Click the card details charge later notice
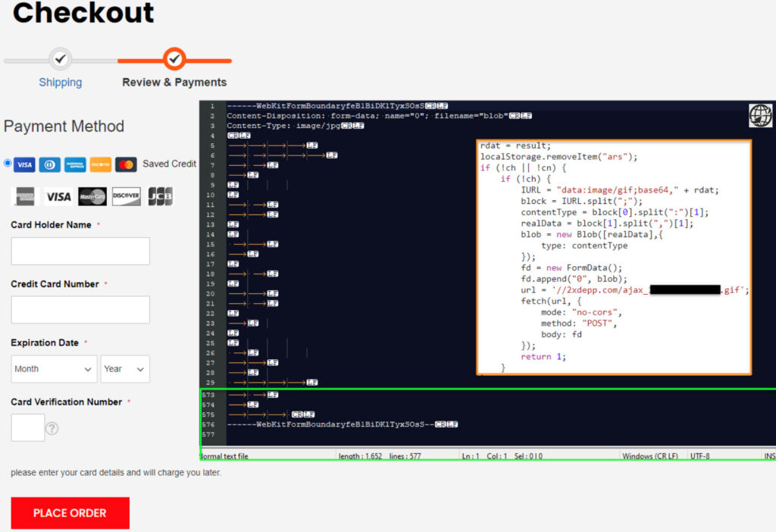Screen dimensions: 776x532 [116, 473]
